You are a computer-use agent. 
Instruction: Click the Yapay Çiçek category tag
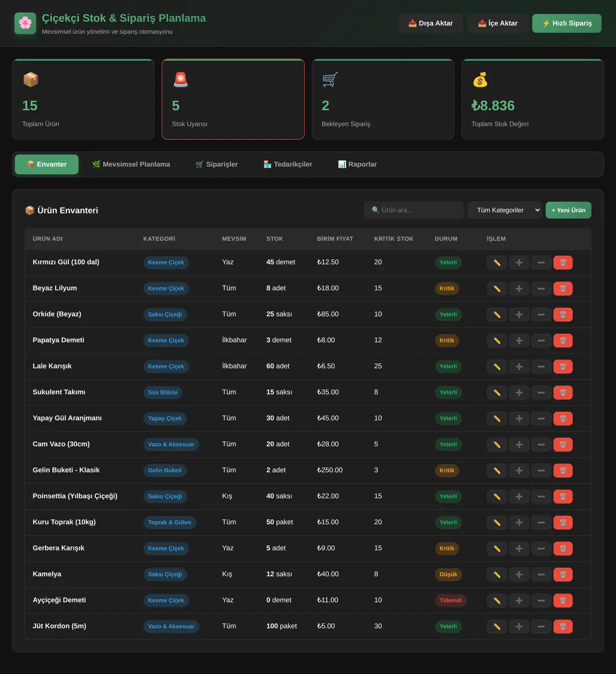point(165,419)
